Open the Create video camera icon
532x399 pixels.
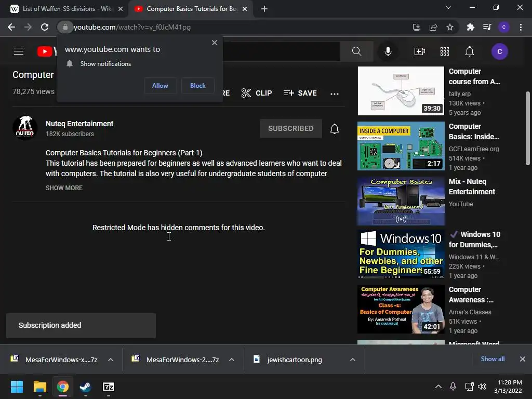(420, 51)
